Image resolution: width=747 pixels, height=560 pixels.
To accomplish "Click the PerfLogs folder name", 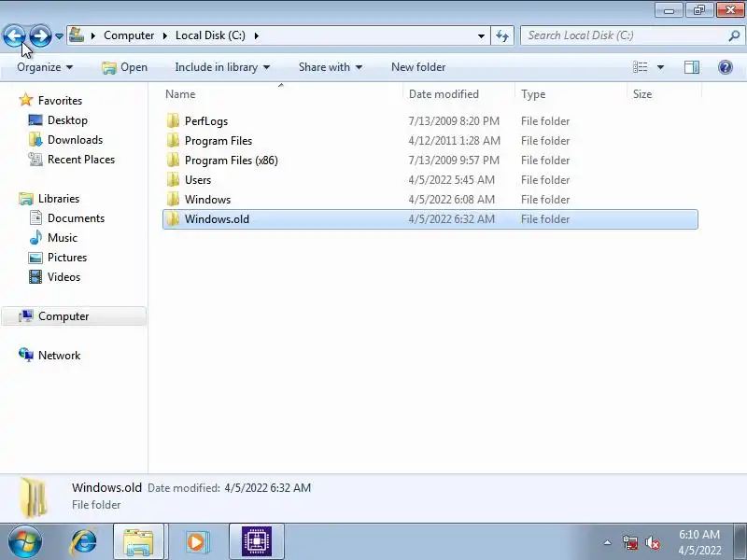I will (206, 121).
